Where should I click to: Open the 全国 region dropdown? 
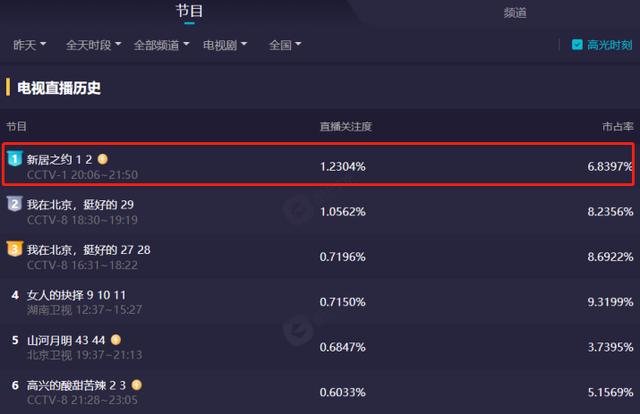point(285,45)
